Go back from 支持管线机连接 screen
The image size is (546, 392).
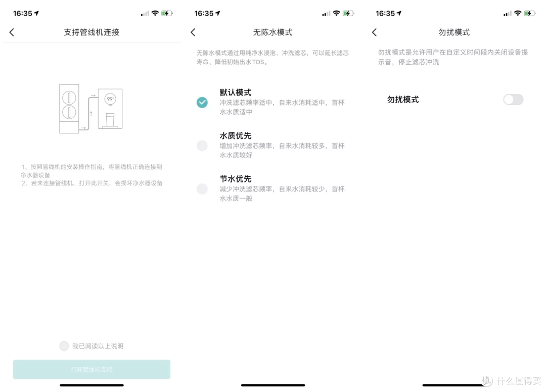click(12, 32)
